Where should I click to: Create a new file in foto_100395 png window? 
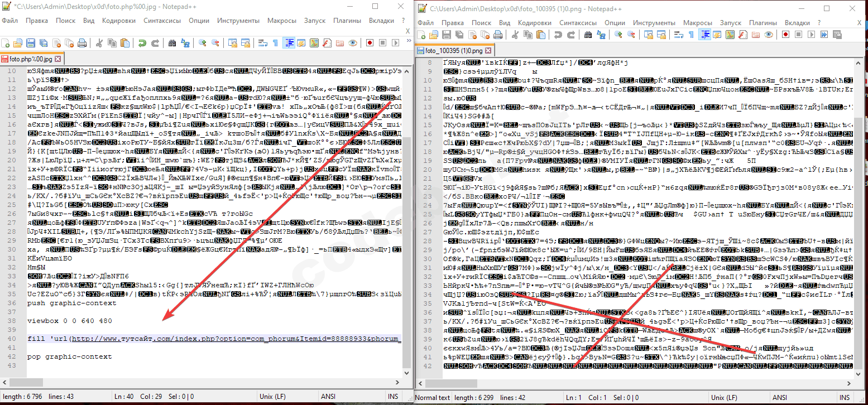point(423,35)
